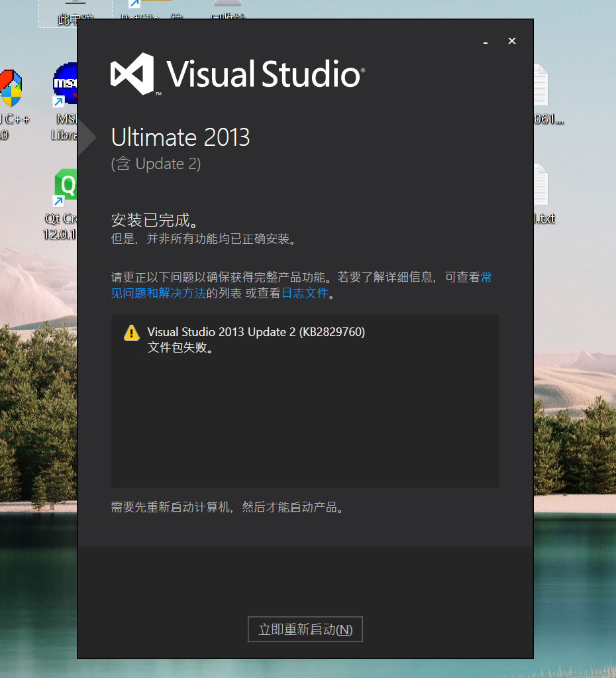The image size is (616, 678).
Task: Click the 'Ultimate 2013' heading
Action: 180,137
